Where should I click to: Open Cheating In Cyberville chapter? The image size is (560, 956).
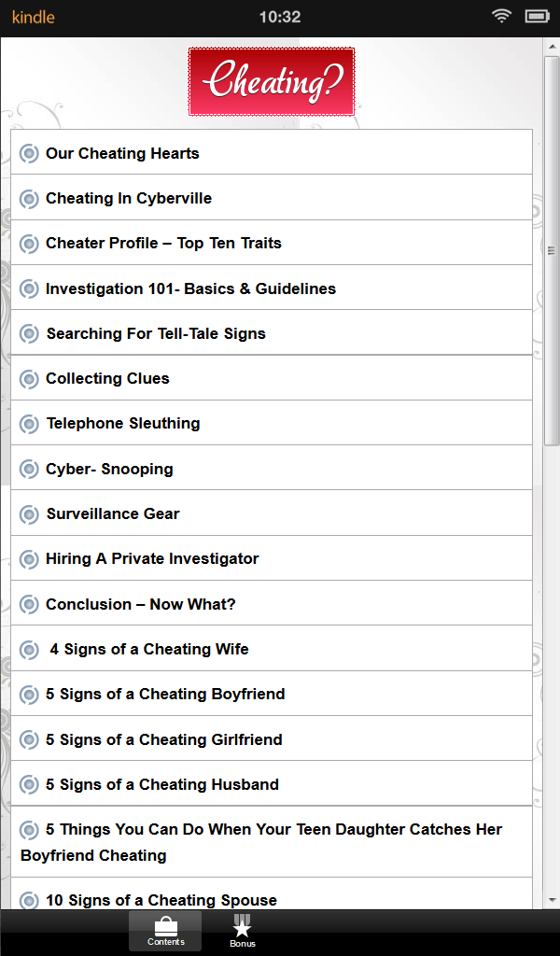click(x=129, y=198)
